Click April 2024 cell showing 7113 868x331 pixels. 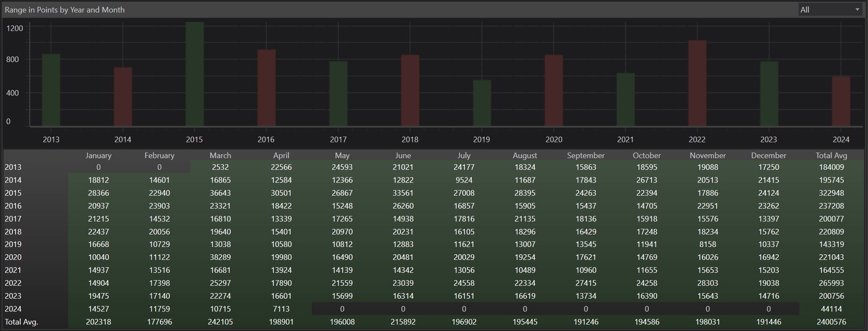(281, 309)
